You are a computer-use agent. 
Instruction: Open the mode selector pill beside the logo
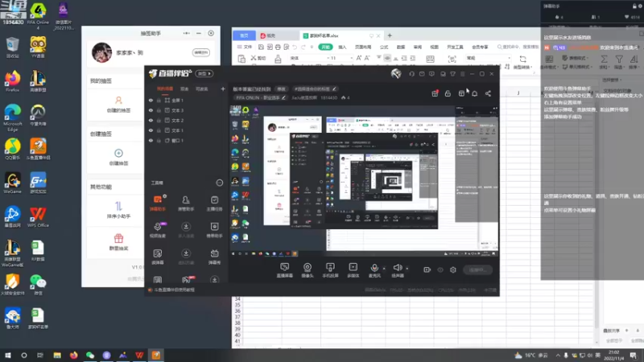click(x=204, y=74)
